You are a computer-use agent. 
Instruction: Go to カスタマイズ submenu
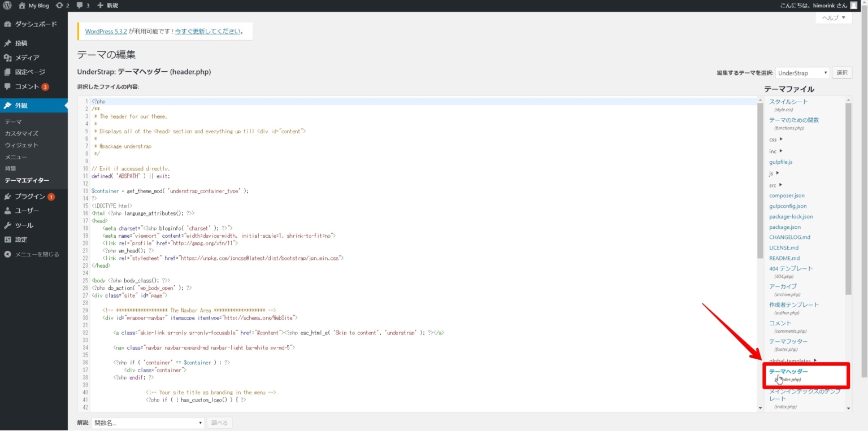[x=21, y=134]
